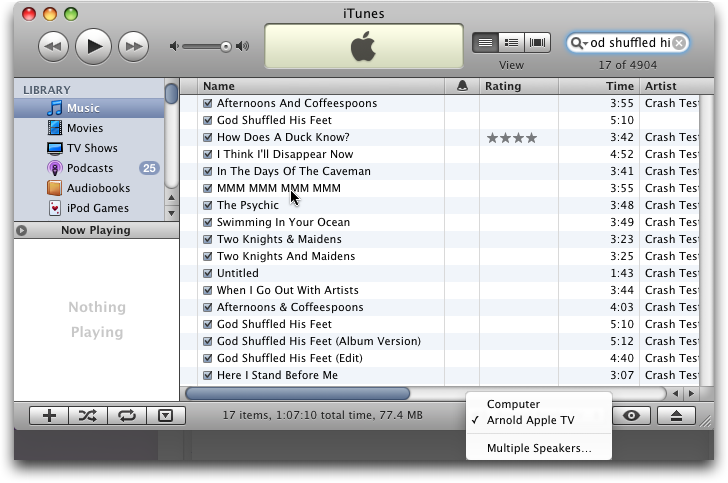
Task: Open the Browse eye button
Action: (631, 416)
